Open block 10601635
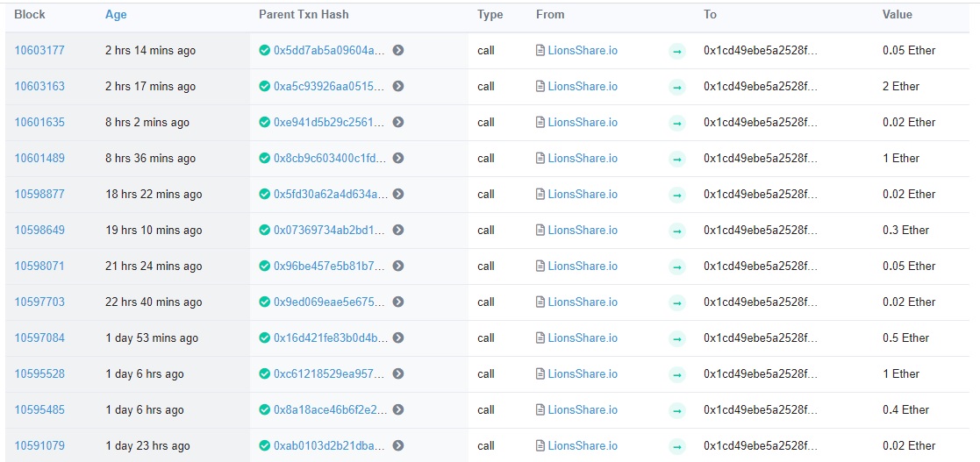This screenshot has width=980, height=462. click(x=39, y=123)
